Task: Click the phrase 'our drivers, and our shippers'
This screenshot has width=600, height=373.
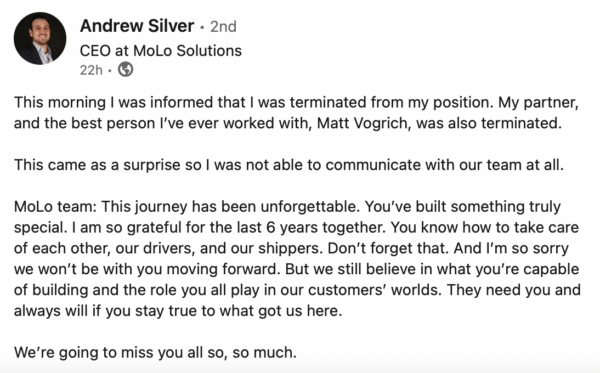Action: (x=218, y=249)
